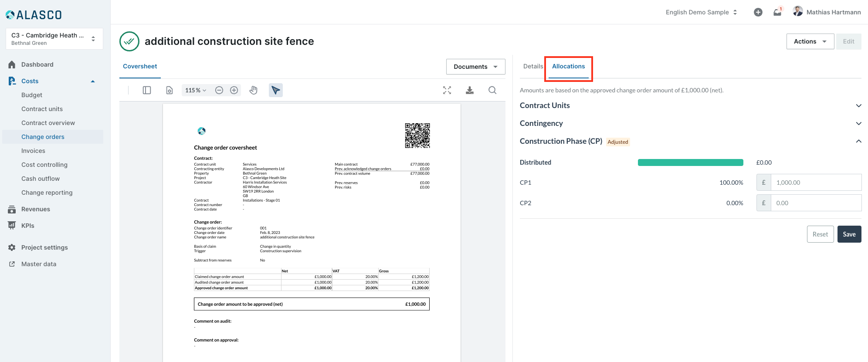Image resolution: width=868 pixels, height=362 pixels.
Task: Open the 115% zoom level dropdown
Action: pyautogui.click(x=195, y=90)
